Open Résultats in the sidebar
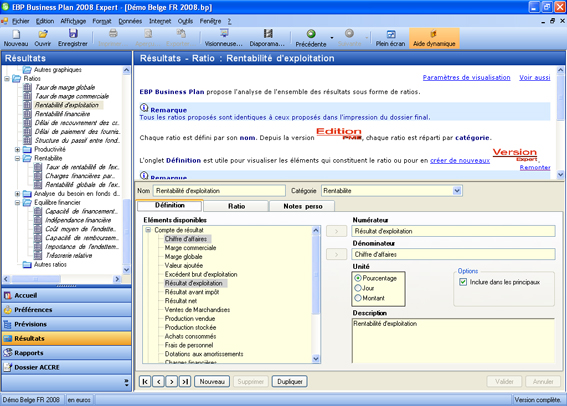This screenshot has height=406, width=567. click(x=67, y=339)
